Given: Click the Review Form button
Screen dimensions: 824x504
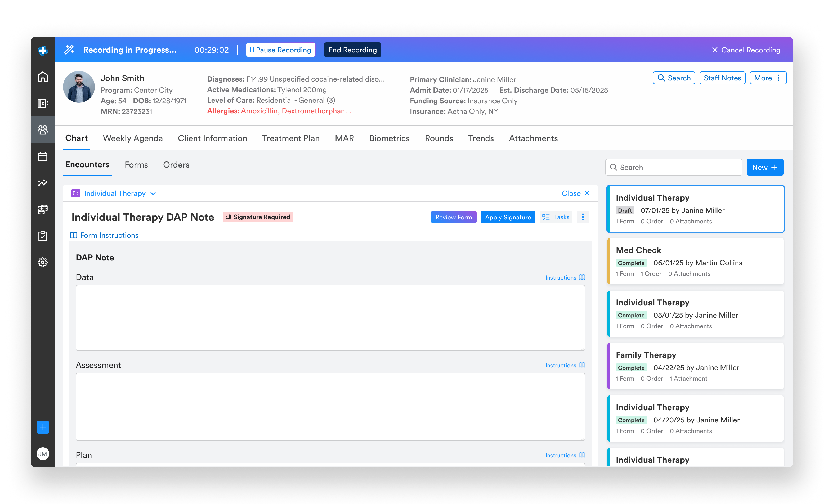Looking at the screenshot, I should click(x=454, y=217).
